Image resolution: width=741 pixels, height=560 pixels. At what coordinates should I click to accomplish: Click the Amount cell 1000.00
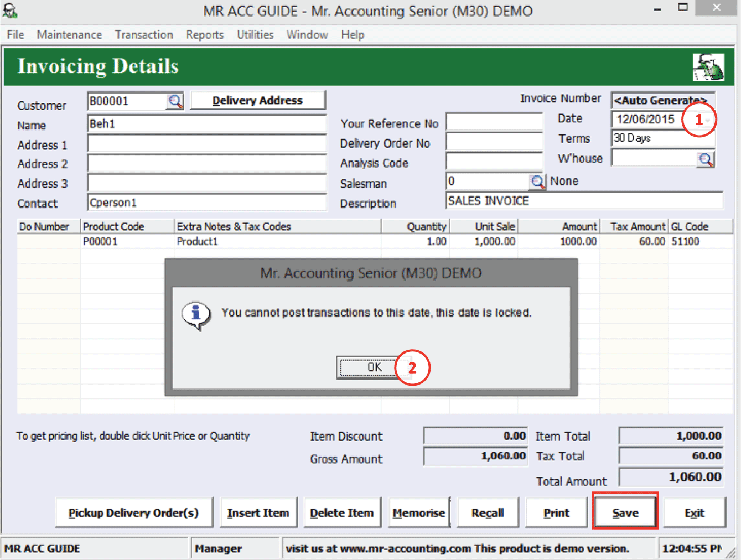coord(558,242)
